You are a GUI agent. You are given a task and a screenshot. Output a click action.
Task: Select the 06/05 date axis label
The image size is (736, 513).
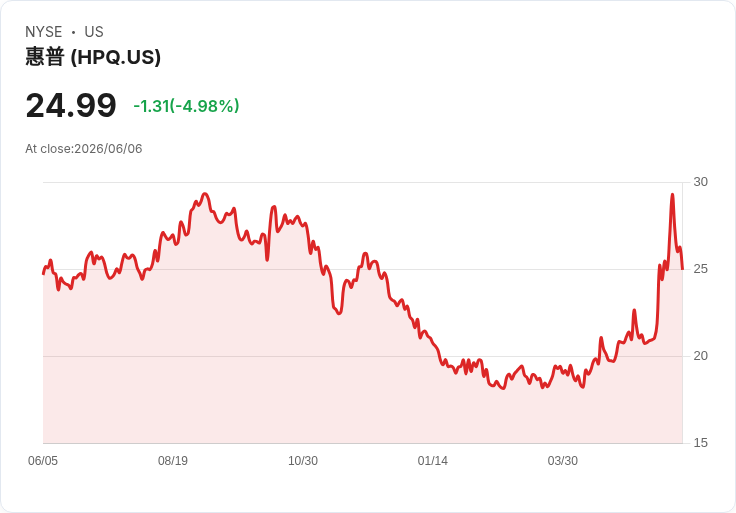click(x=43, y=460)
